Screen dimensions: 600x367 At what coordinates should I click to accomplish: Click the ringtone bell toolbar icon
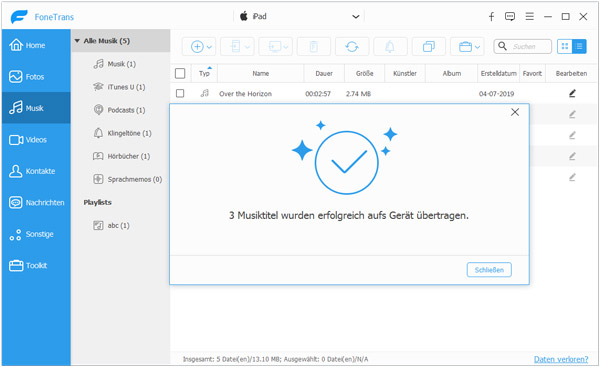[390, 47]
